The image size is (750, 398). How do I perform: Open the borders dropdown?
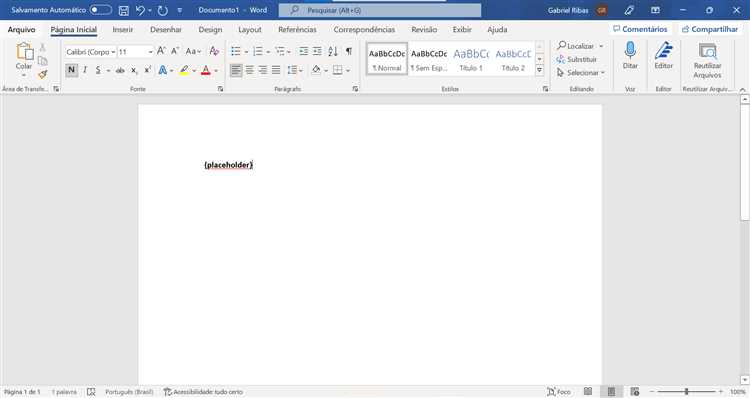348,70
